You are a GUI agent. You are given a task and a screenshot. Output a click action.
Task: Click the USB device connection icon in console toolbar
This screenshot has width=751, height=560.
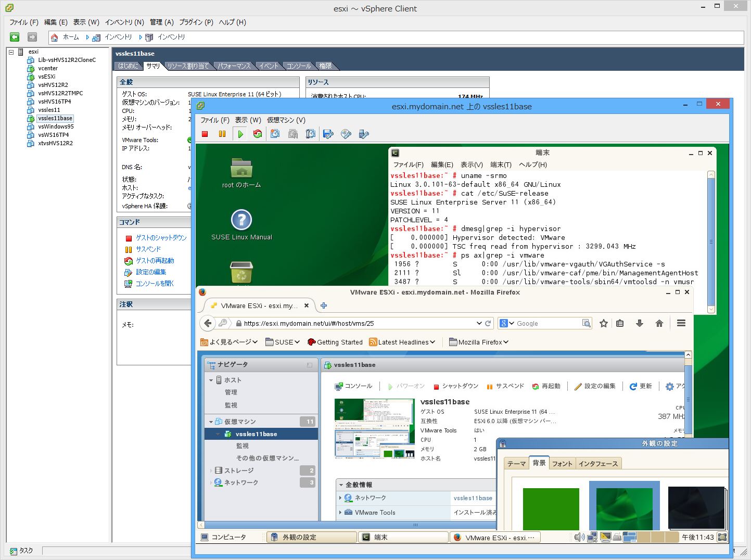364,134
